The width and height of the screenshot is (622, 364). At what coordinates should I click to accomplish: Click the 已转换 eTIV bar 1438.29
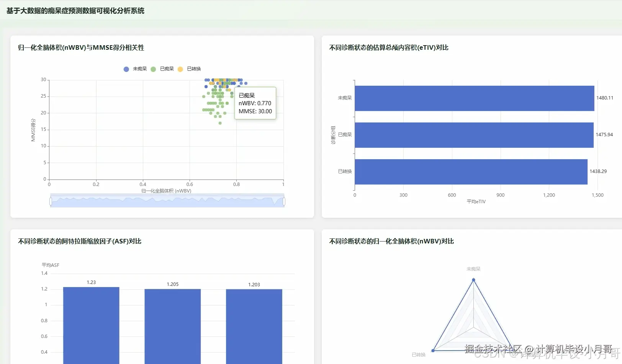click(x=471, y=172)
